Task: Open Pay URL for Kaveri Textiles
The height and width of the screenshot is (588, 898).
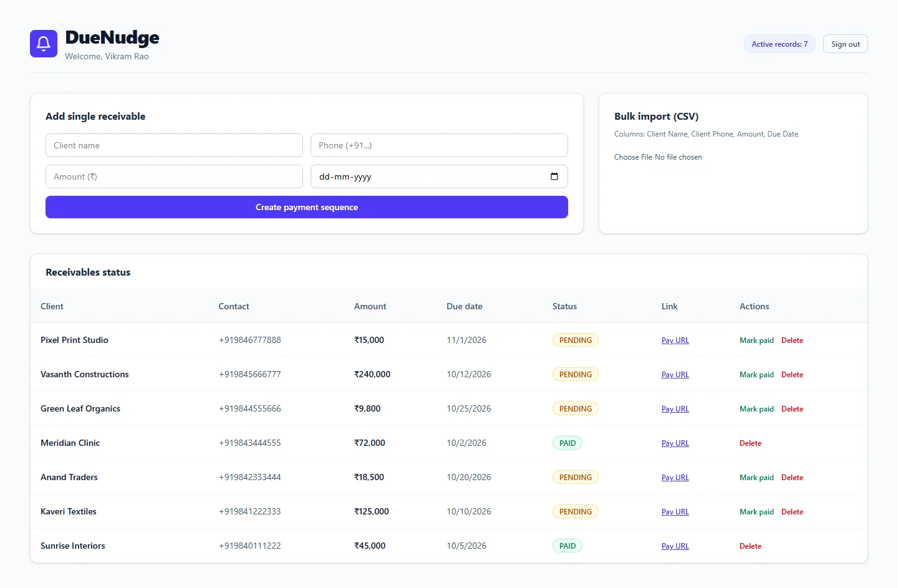Action: coord(675,512)
